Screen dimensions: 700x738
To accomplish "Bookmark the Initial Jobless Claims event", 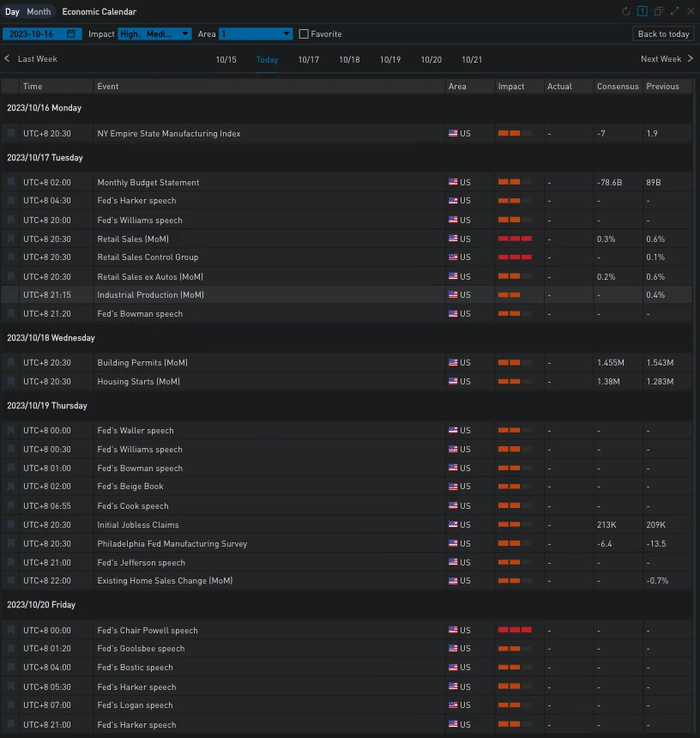I will click(x=11, y=525).
